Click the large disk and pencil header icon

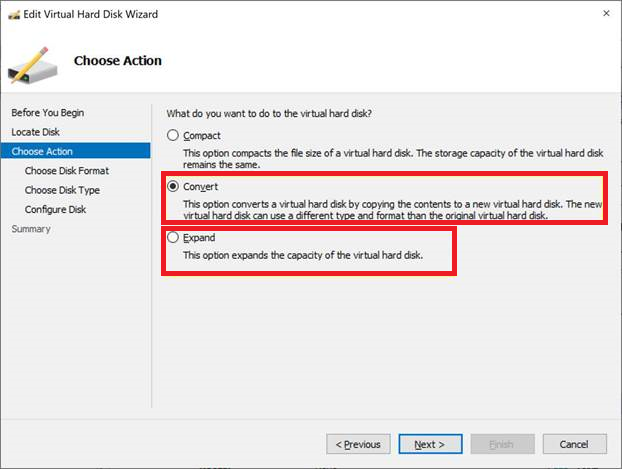tap(33, 62)
